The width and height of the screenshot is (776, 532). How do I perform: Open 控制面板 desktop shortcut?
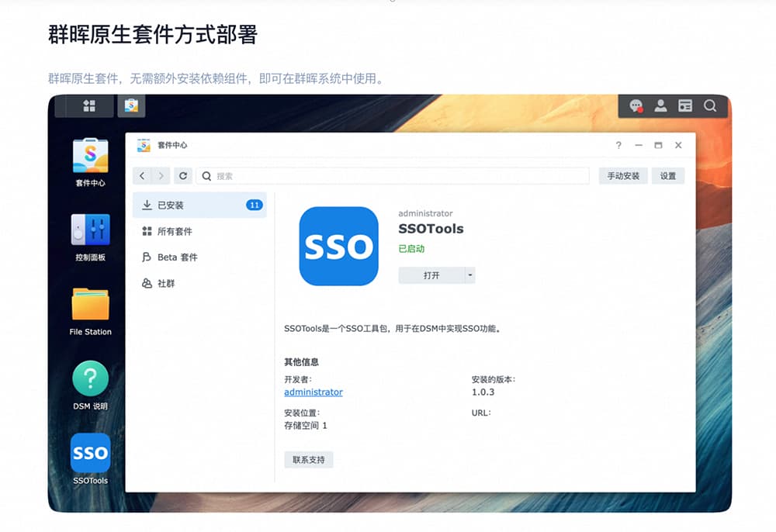coord(90,237)
